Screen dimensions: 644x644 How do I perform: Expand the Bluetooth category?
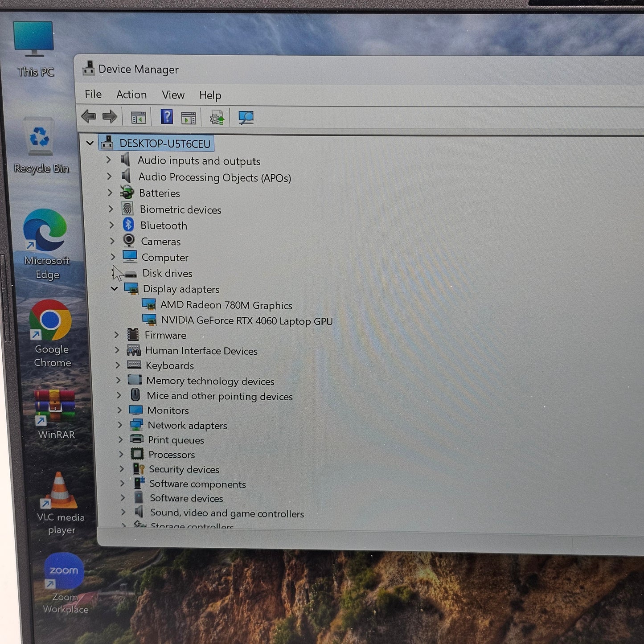coord(111,225)
